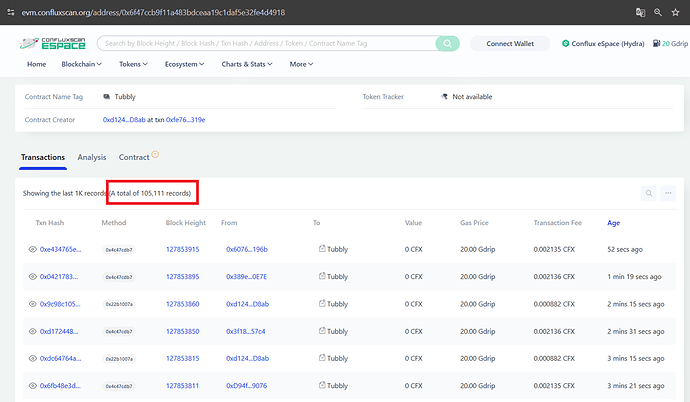Bookmark this page with the star icon
Image resolution: width=690 pixels, height=402 pixels.
coord(675,12)
